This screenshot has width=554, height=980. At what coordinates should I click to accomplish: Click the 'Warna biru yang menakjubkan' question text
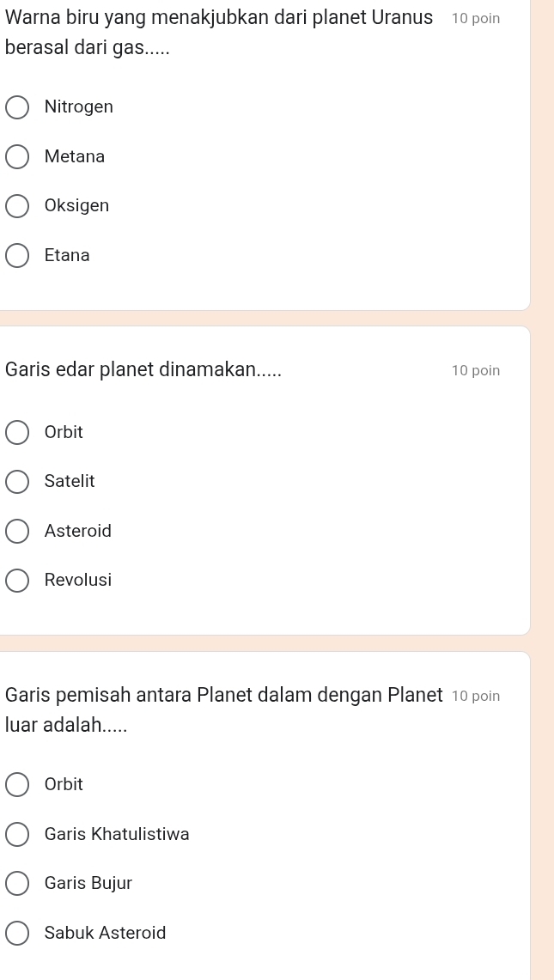[218, 18]
